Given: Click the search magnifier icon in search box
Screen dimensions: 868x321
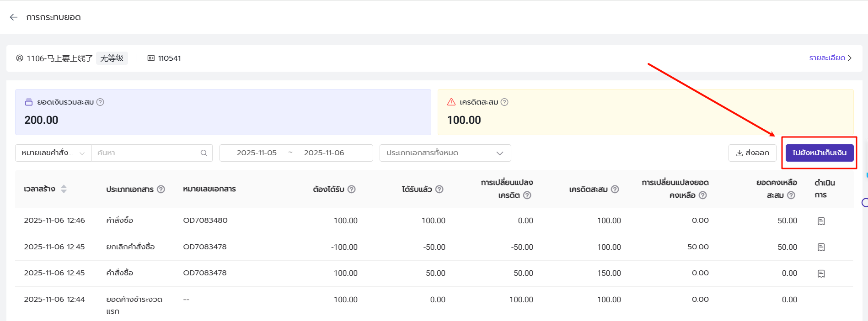Looking at the screenshot, I should [204, 153].
